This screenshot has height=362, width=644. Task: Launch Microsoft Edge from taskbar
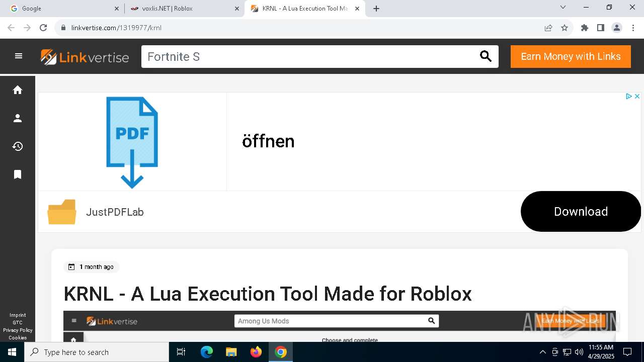207,352
